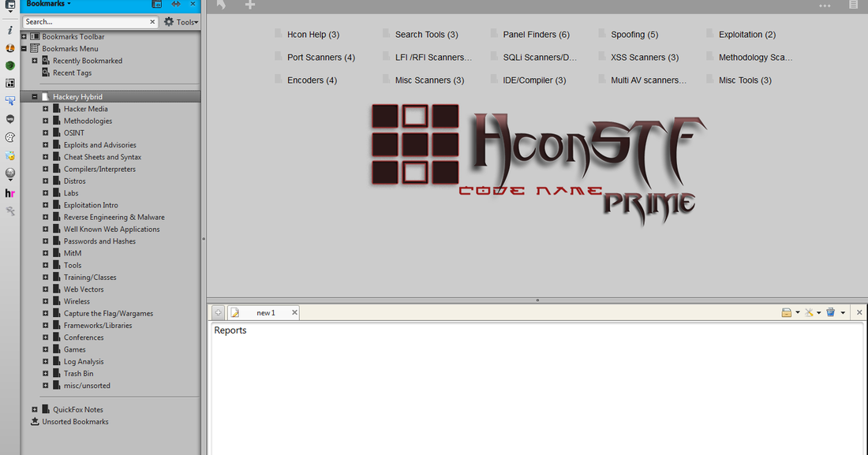868x455 pixels.
Task: Click the blue trash bin icon in notes toolbar
Action: pyautogui.click(x=830, y=313)
